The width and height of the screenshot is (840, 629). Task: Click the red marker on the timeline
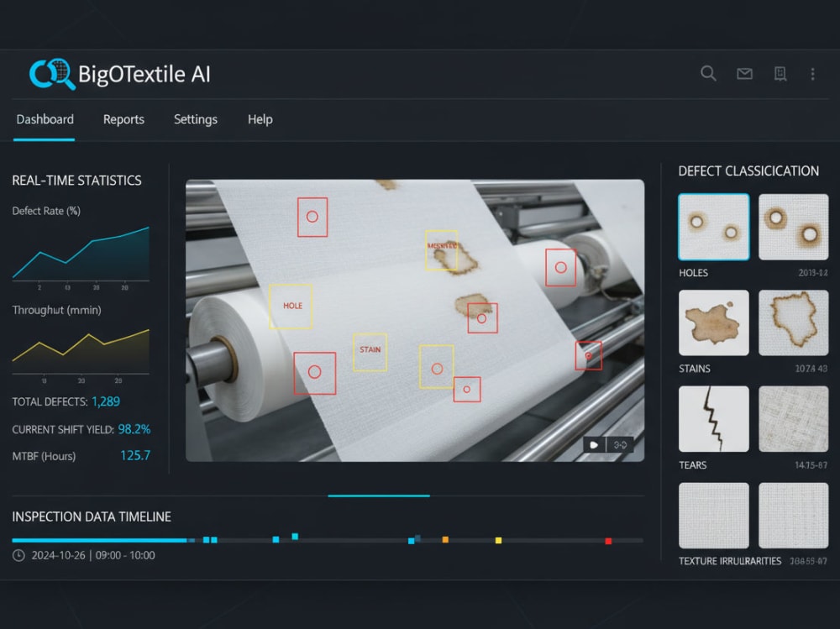pos(608,541)
